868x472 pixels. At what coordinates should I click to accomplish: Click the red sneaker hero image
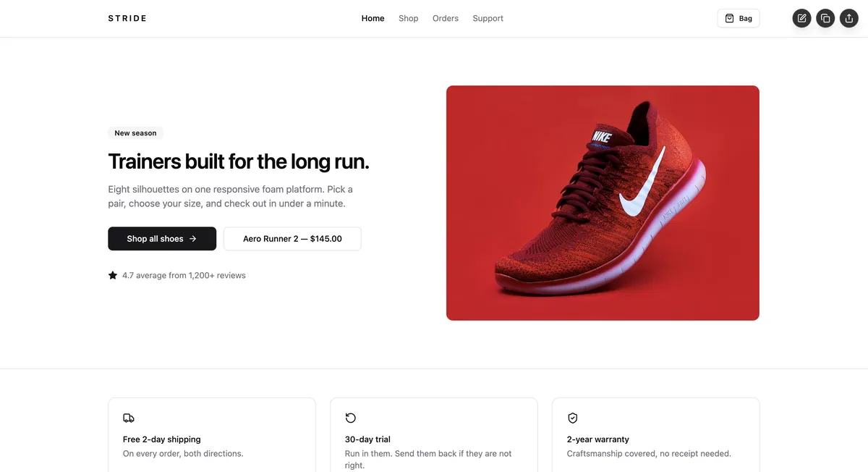point(603,203)
